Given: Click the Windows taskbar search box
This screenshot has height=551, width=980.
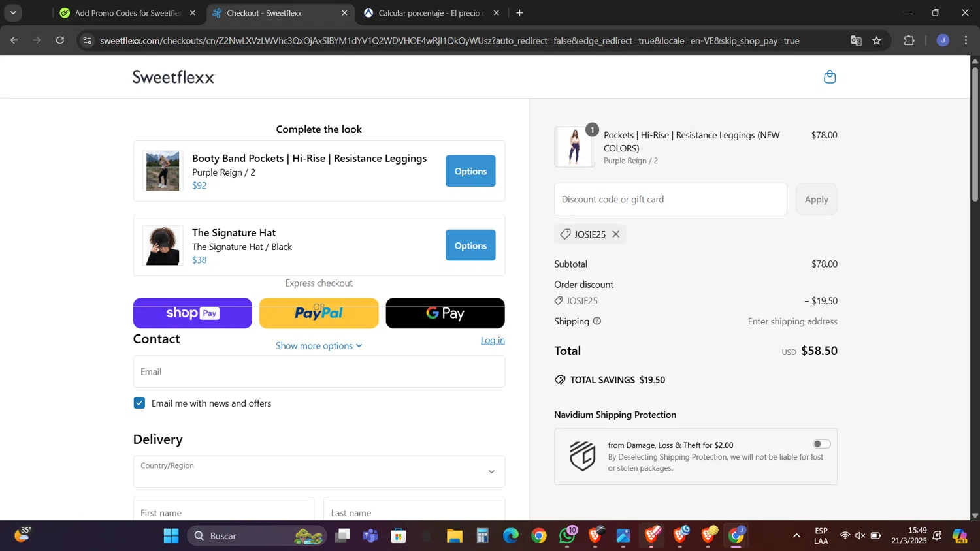Looking at the screenshot, I should 257,536.
